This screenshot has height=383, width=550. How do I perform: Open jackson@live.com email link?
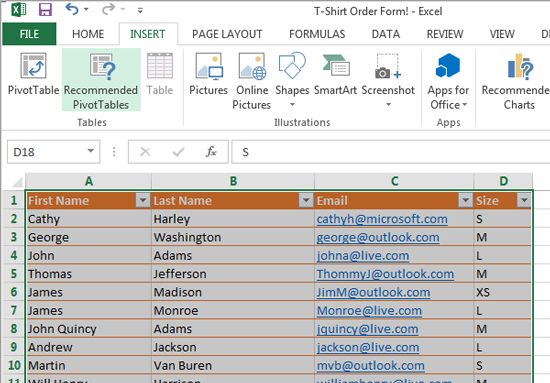[368, 347]
